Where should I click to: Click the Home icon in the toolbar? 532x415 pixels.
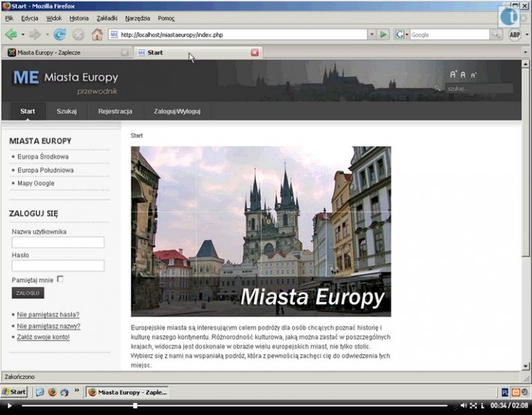coord(97,34)
